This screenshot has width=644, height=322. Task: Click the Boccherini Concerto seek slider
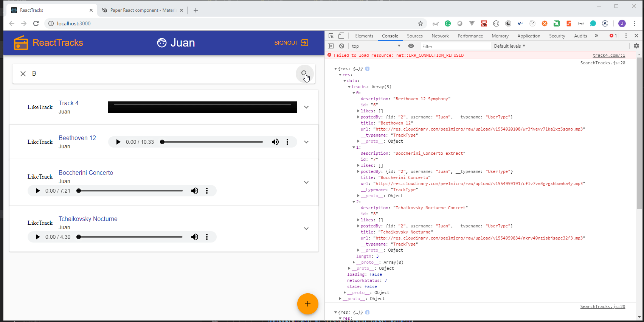pos(130,191)
